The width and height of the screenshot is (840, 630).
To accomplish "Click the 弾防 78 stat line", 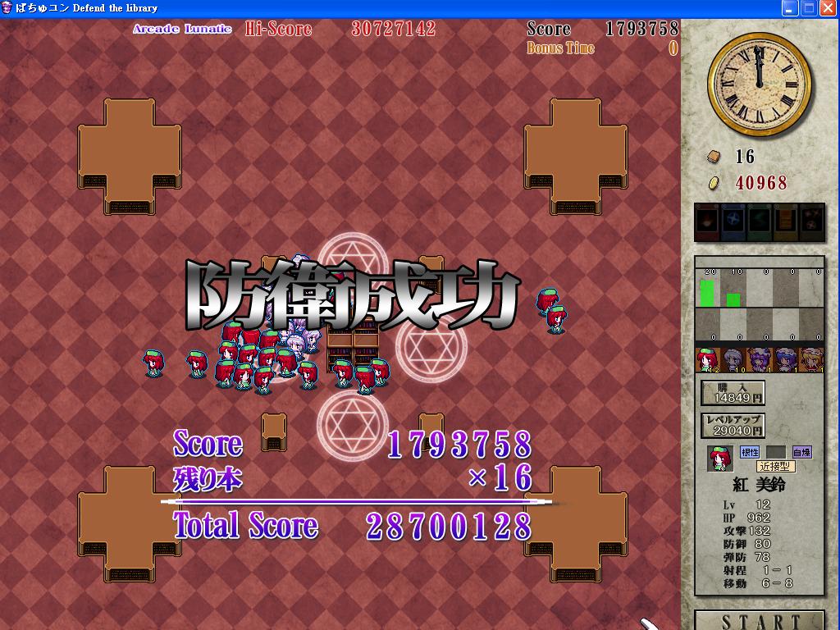I will tap(746, 557).
